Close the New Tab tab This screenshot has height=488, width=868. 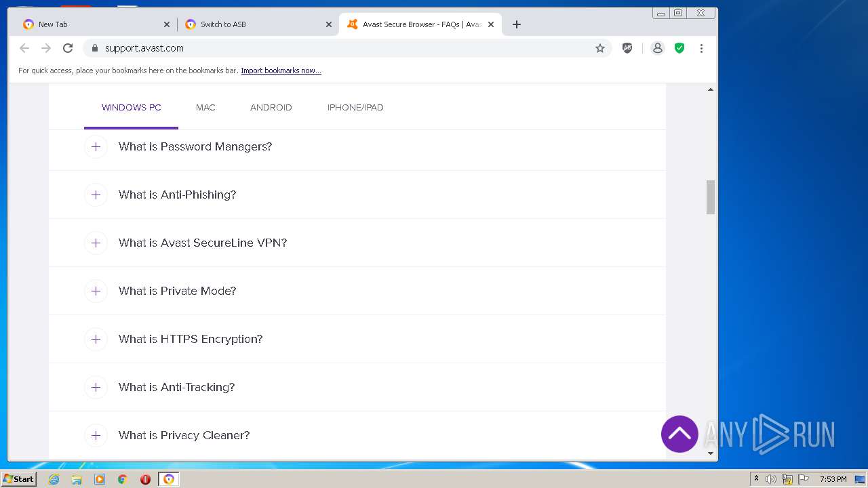tap(167, 24)
